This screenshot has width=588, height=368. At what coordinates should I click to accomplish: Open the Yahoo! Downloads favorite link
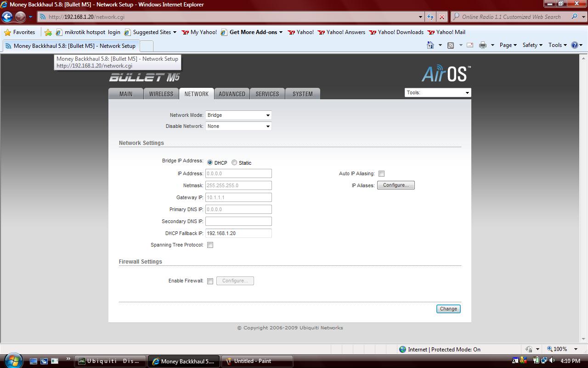(x=396, y=32)
